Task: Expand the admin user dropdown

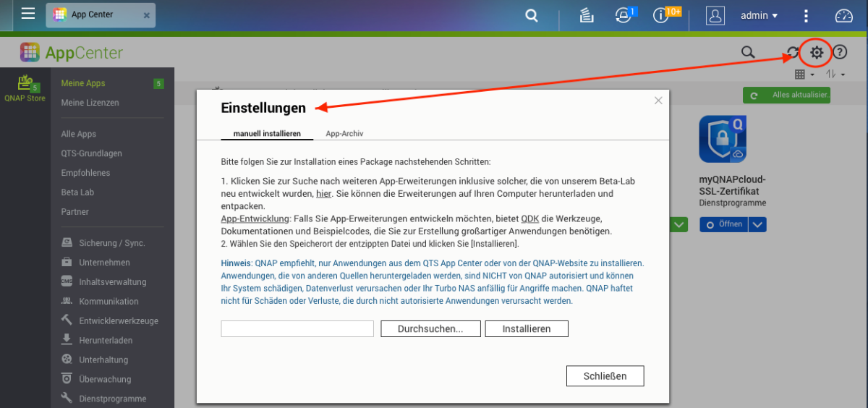Action: click(x=759, y=15)
